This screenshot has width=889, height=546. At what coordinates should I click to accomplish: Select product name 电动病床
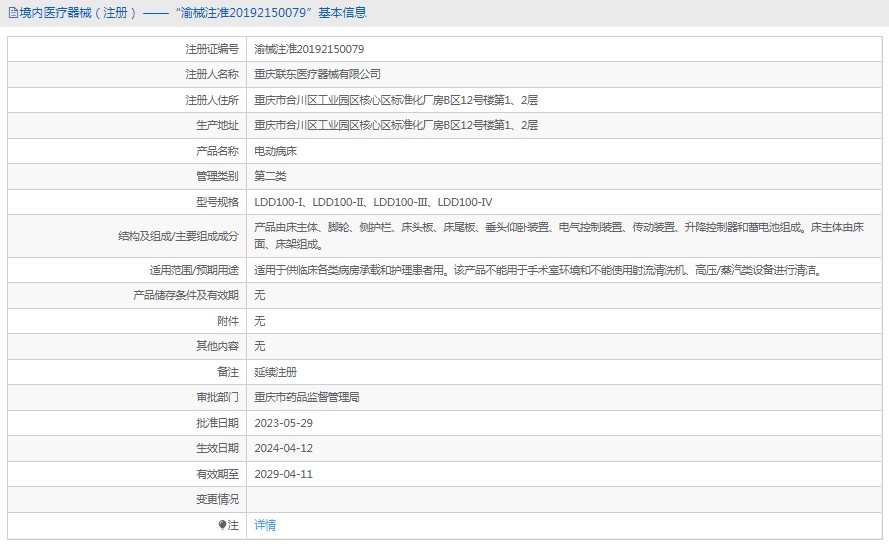(x=275, y=151)
